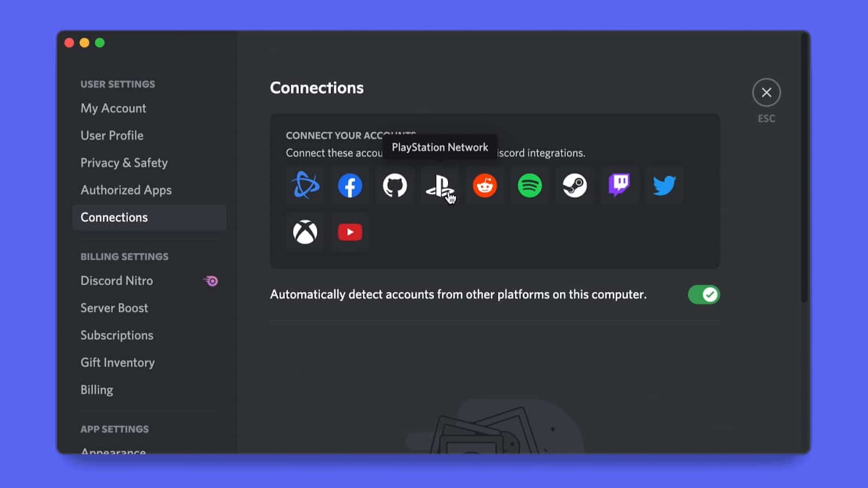This screenshot has height=488, width=868.
Task: View the Gift Inventory page
Action: 117,362
